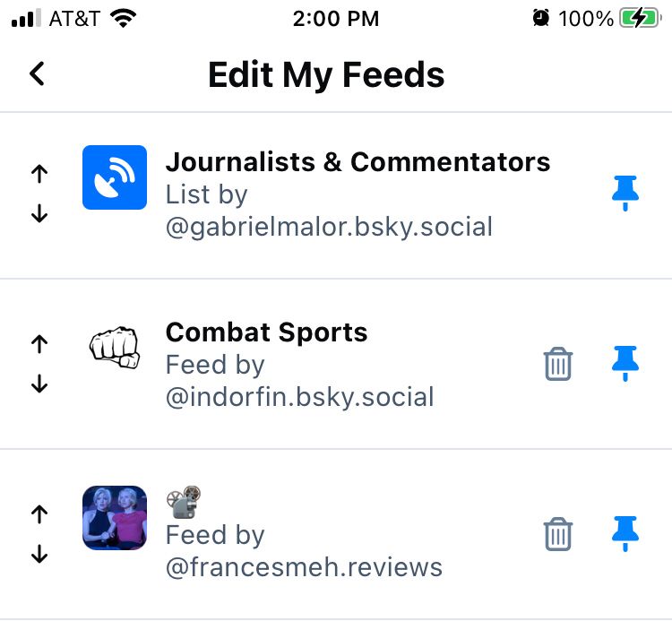672x621 pixels.
Task: Tap the film projector emoji feed name
Action: pos(184,502)
